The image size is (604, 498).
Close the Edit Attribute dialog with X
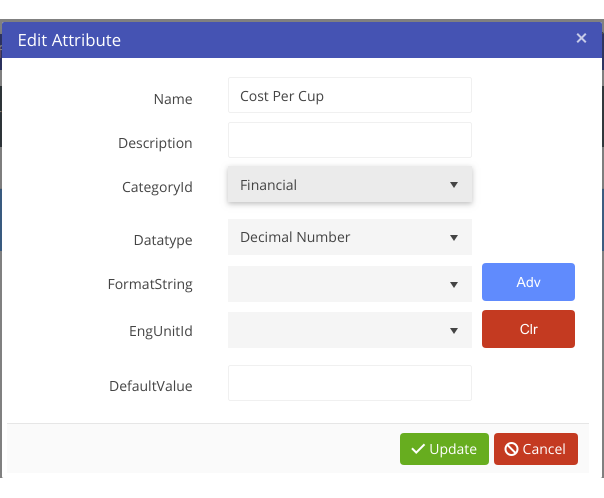581,39
